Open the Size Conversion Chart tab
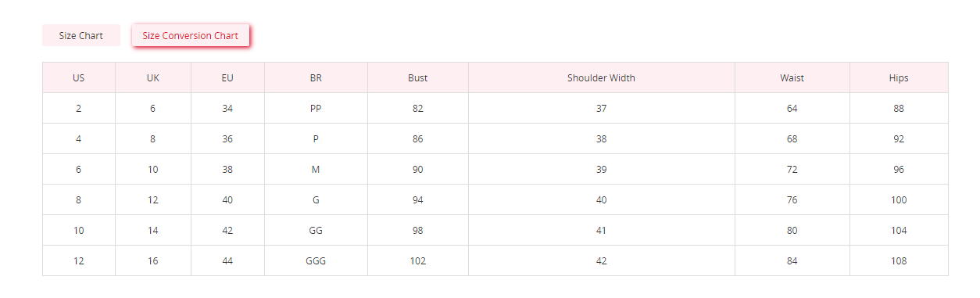This screenshot has width=980, height=298. click(191, 36)
